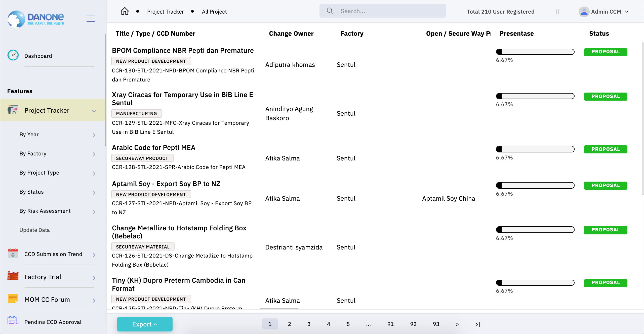Open Pending CCD Approval menu item

53,322
